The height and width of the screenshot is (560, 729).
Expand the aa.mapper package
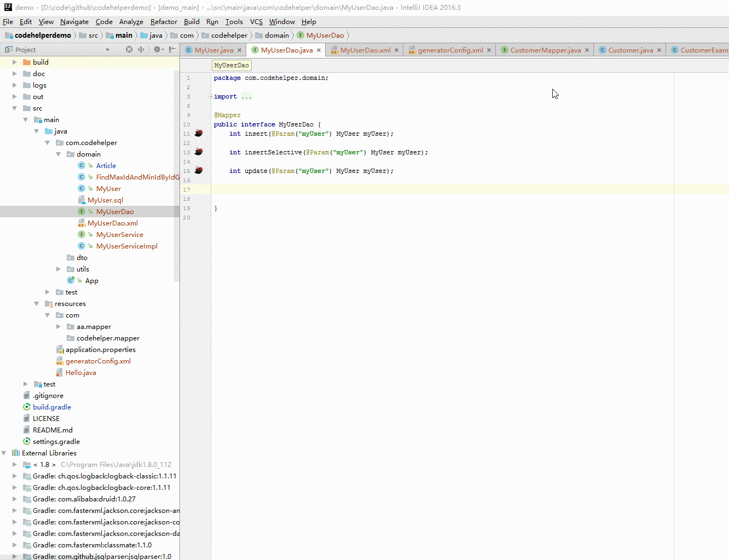[x=59, y=326]
